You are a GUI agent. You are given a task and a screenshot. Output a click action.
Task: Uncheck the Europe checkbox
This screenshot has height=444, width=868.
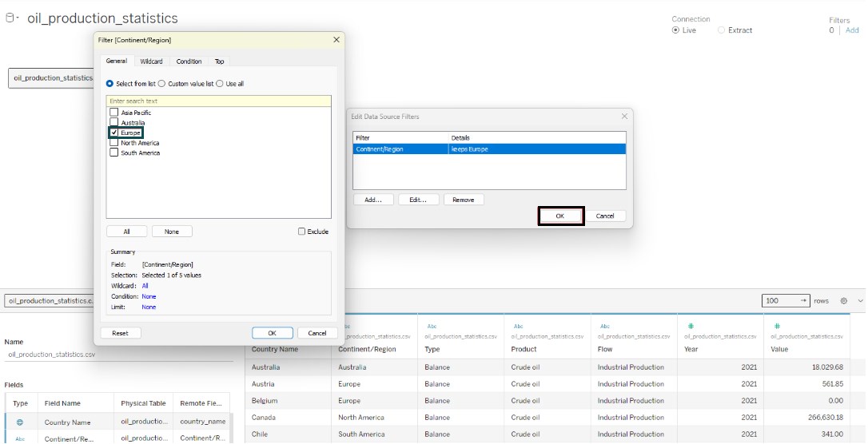[x=114, y=133]
